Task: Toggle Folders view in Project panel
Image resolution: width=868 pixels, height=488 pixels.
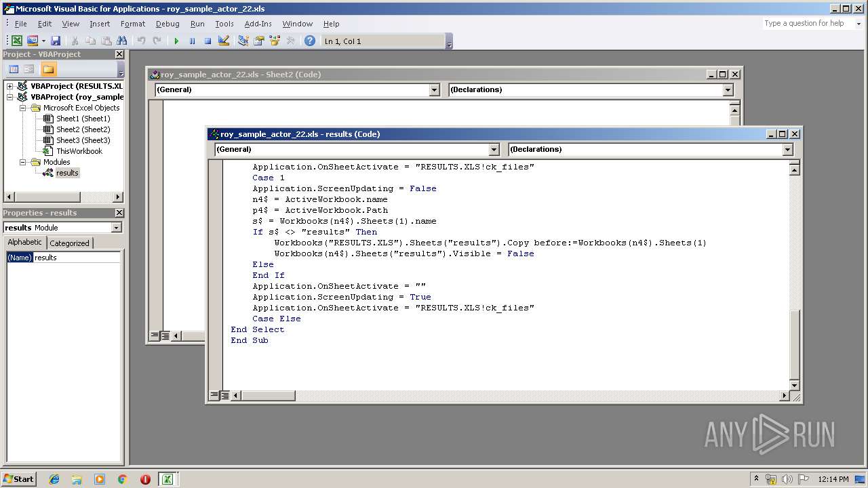Action: 48,69
